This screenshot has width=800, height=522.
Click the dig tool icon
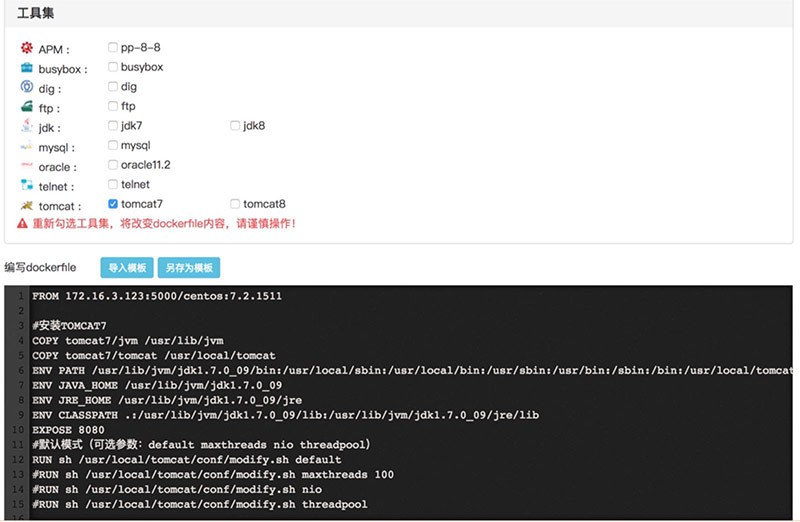tap(27, 87)
